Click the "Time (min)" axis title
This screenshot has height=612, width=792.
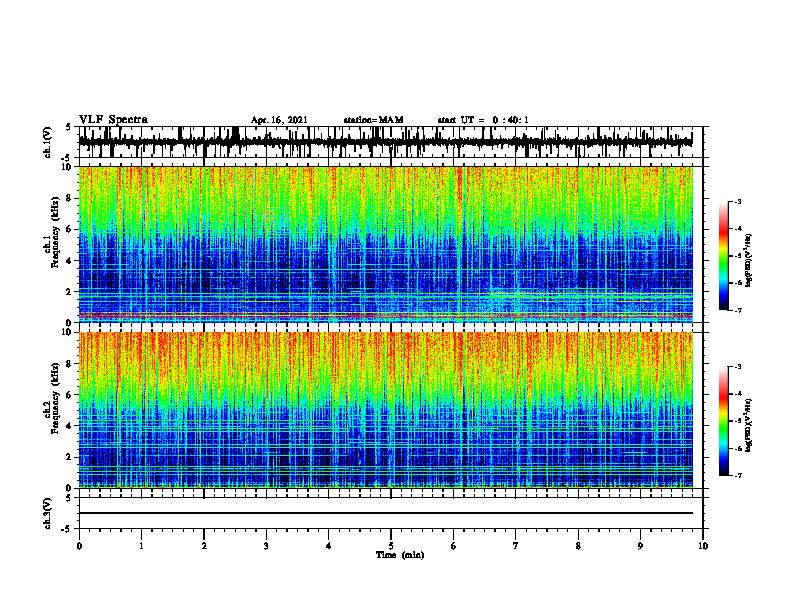click(400, 555)
